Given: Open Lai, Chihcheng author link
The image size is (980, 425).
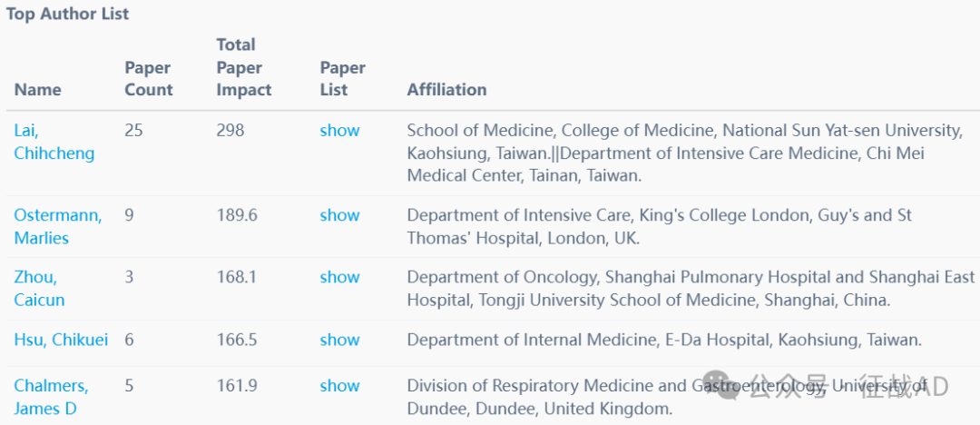Looking at the screenshot, I should pyautogui.click(x=54, y=142).
